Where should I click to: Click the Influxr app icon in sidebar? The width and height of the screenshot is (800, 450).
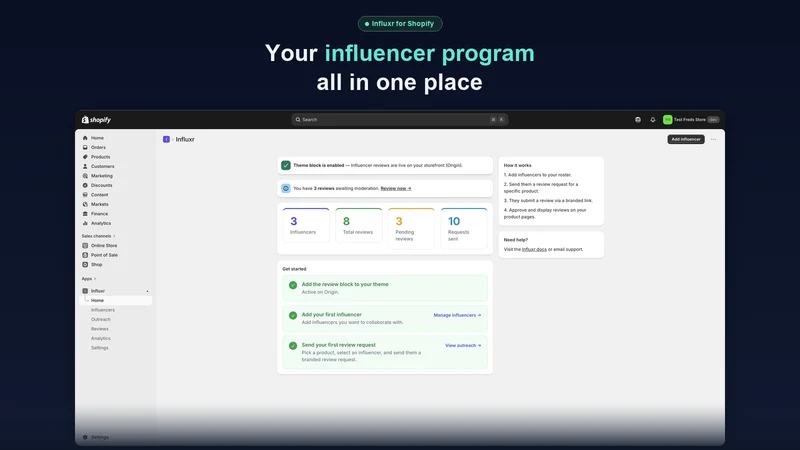coord(85,291)
